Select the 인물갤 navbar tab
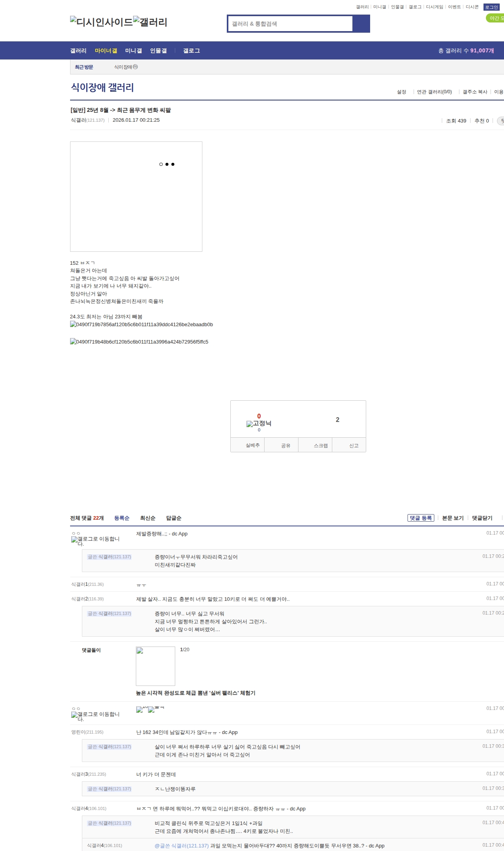Screen dimensions: 504x851 158,50
